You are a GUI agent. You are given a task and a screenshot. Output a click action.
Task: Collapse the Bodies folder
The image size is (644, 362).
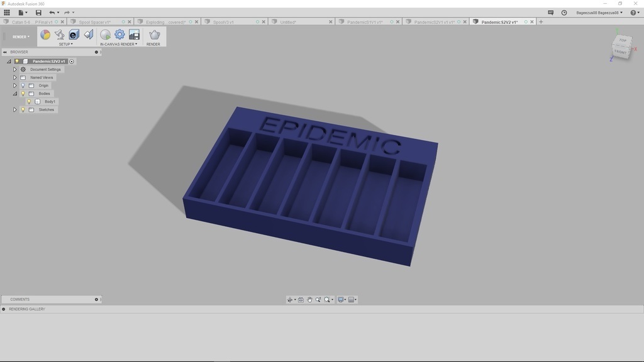click(x=15, y=94)
